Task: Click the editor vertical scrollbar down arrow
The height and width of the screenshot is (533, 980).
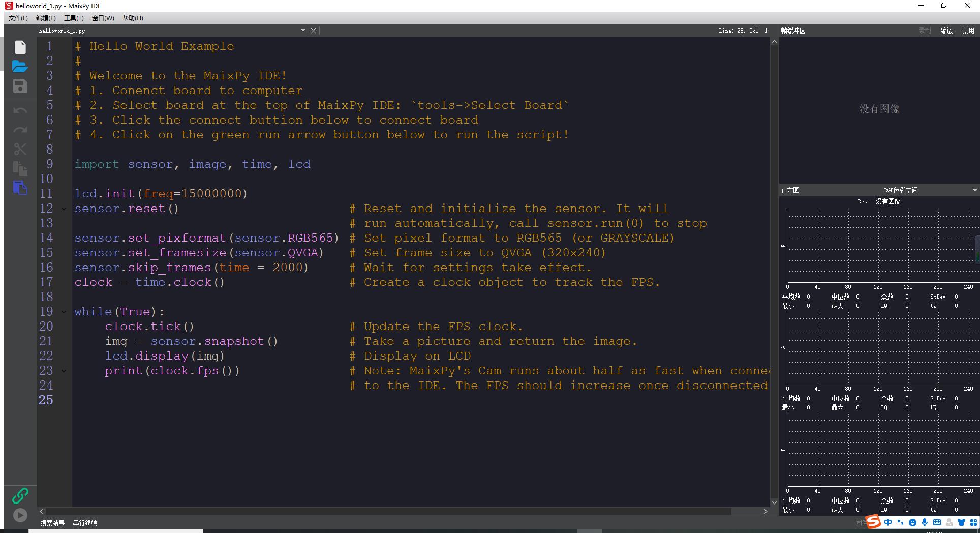Action: point(774,502)
